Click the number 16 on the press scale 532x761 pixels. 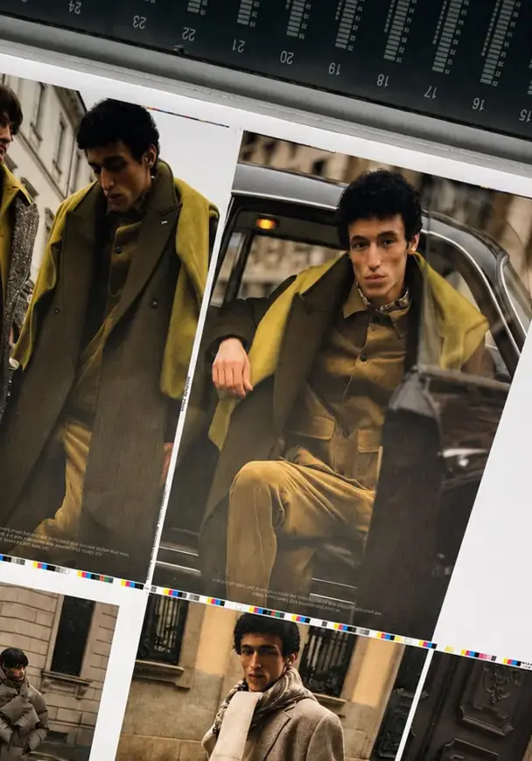478,103
